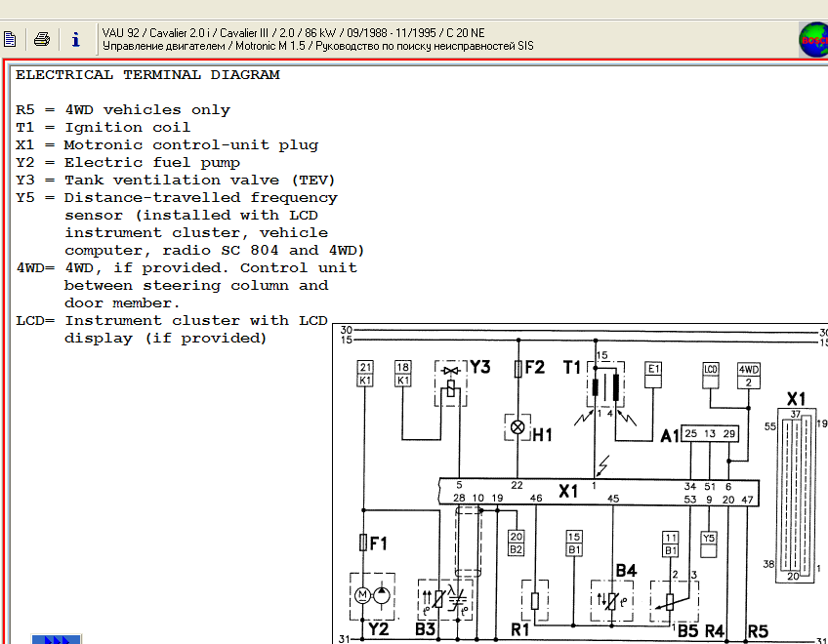
Task: Select the B4 temperature sensor symbol
Action: click(x=611, y=601)
